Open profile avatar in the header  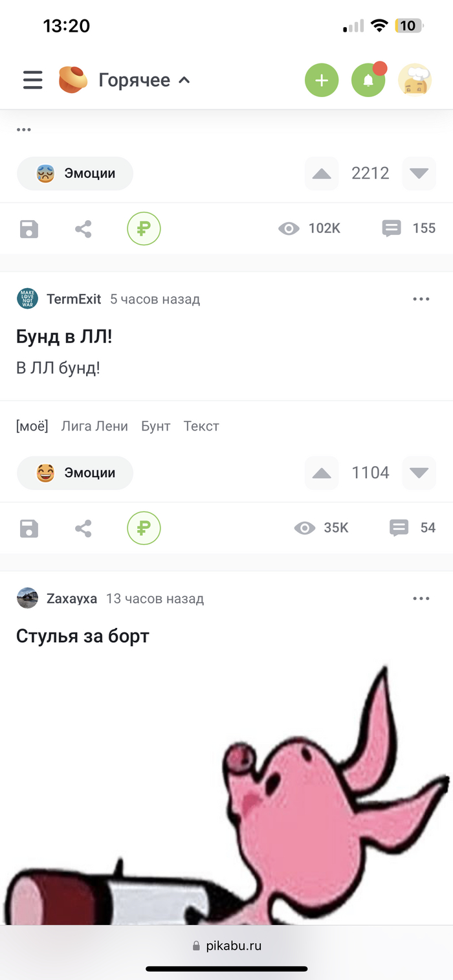pos(415,80)
